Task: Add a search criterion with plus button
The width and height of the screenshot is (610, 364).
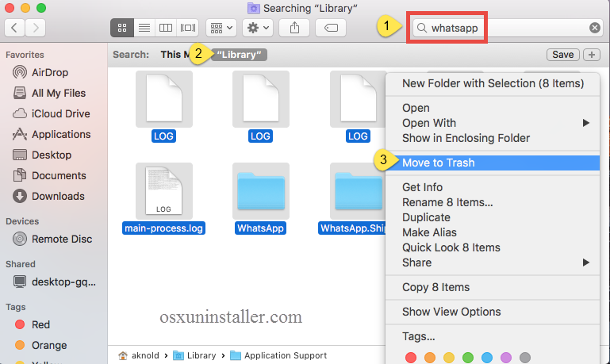Action: (592, 55)
